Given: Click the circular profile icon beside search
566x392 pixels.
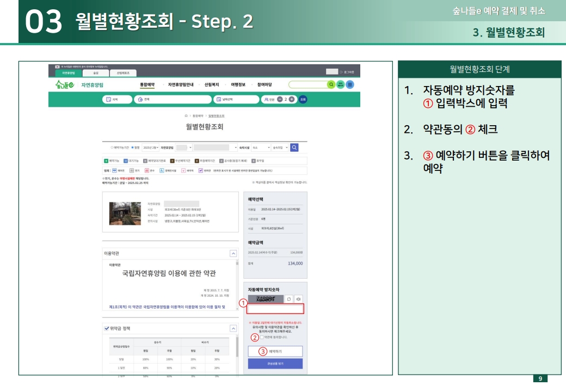Looking at the screenshot, I should point(340,84).
